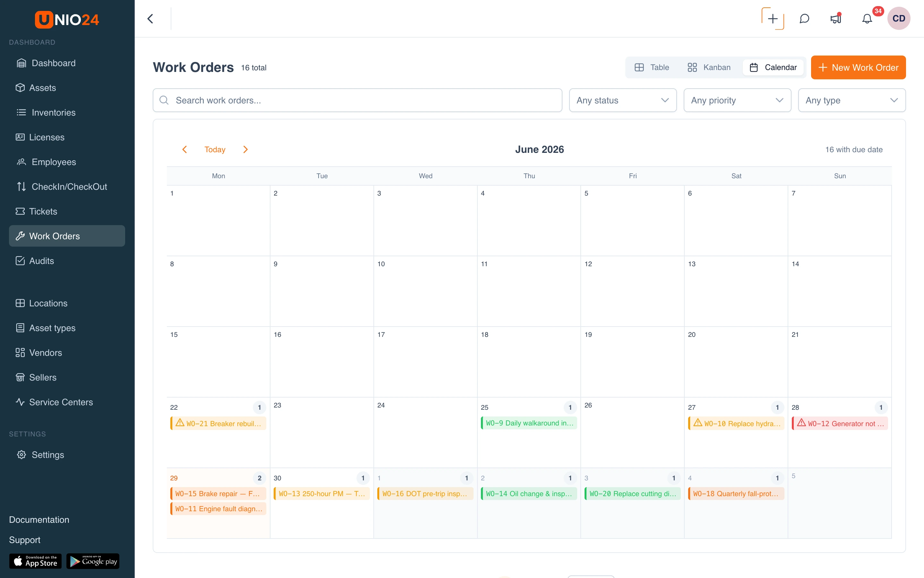Open Vendors page
The width and height of the screenshot is (924, 578).
point(67,353)
